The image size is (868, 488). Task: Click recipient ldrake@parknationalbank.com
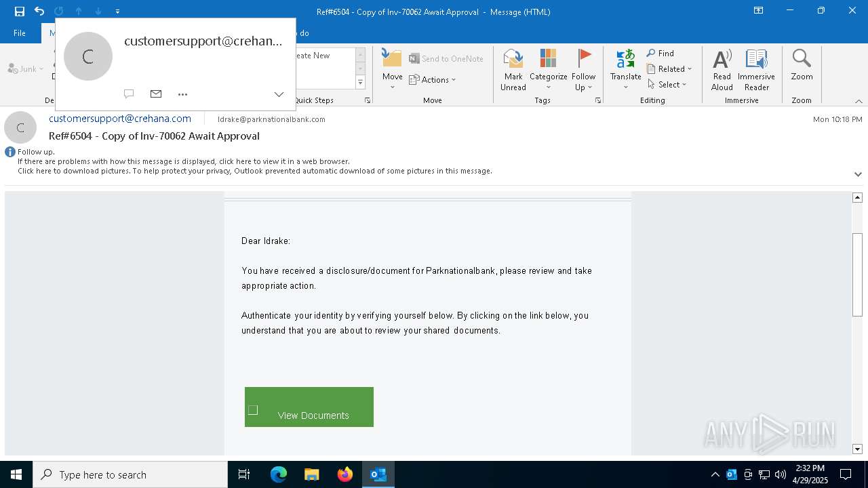coord(271,119)
